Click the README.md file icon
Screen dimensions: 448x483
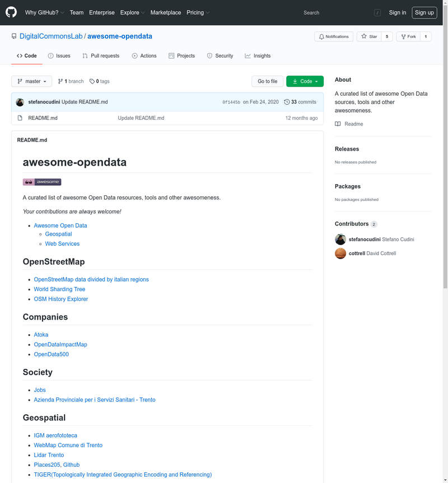pyautogui.click(x=20, y=118)
